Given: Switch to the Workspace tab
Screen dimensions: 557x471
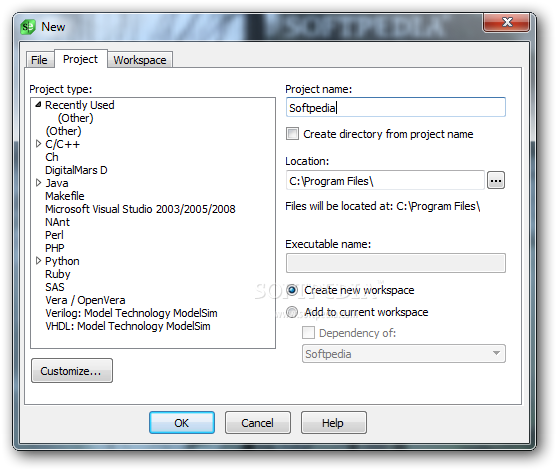Looking at the screenshot, I should pos(140,60).
